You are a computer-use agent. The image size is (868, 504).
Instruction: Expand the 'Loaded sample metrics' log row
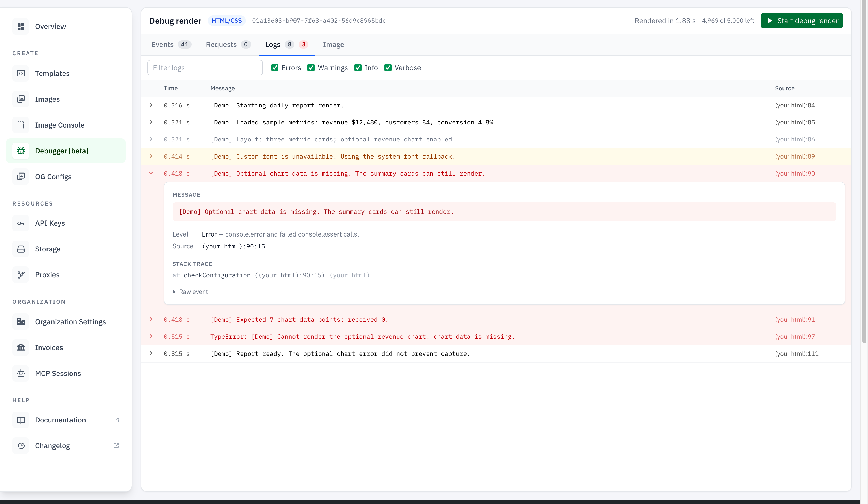point(151,122)
